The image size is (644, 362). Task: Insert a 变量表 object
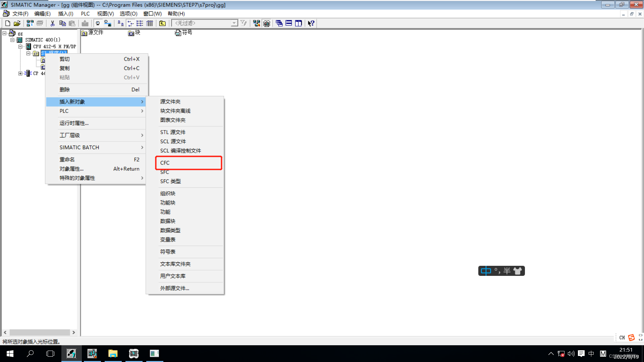tap(185, 240)
